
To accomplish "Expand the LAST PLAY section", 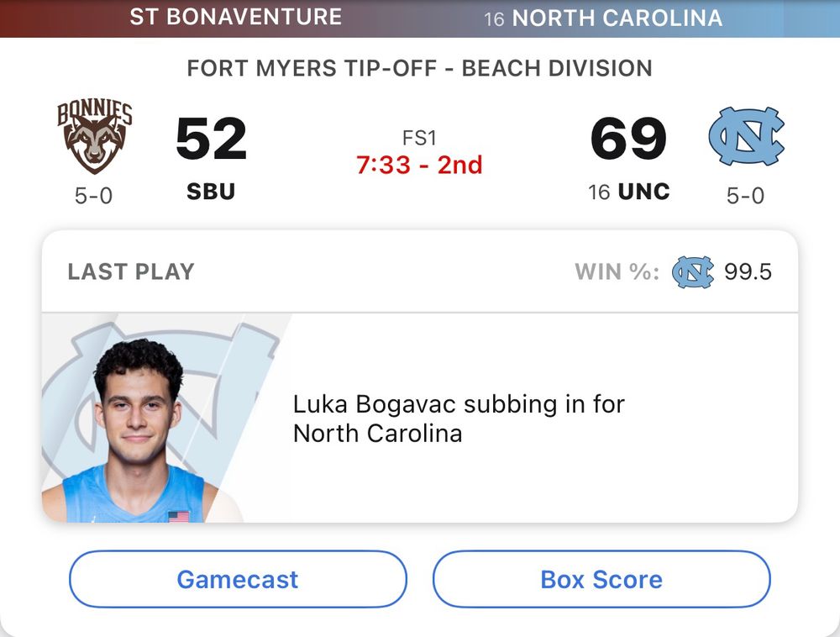I will pyautogui.click(x=130, y=271).
